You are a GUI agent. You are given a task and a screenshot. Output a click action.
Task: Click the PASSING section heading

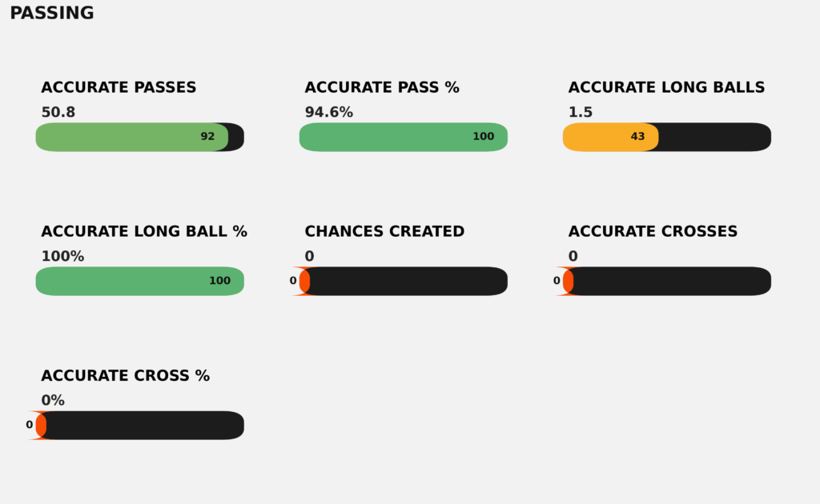[x=52, y=14]
